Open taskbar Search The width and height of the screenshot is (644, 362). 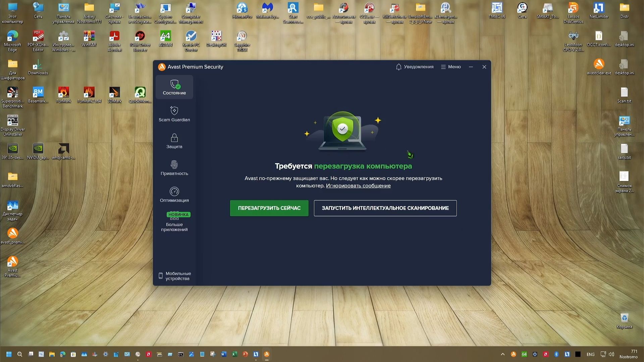pyautogui.click(x=20, y=354)
